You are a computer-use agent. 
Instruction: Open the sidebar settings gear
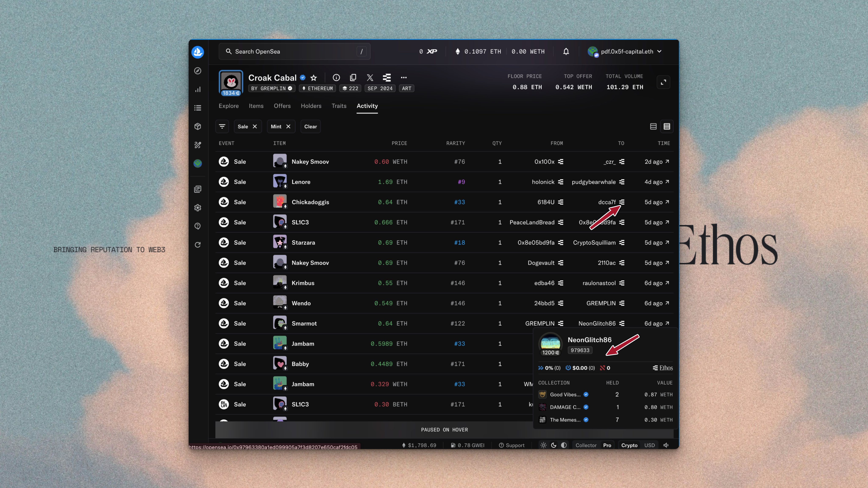tap(198, 207)
